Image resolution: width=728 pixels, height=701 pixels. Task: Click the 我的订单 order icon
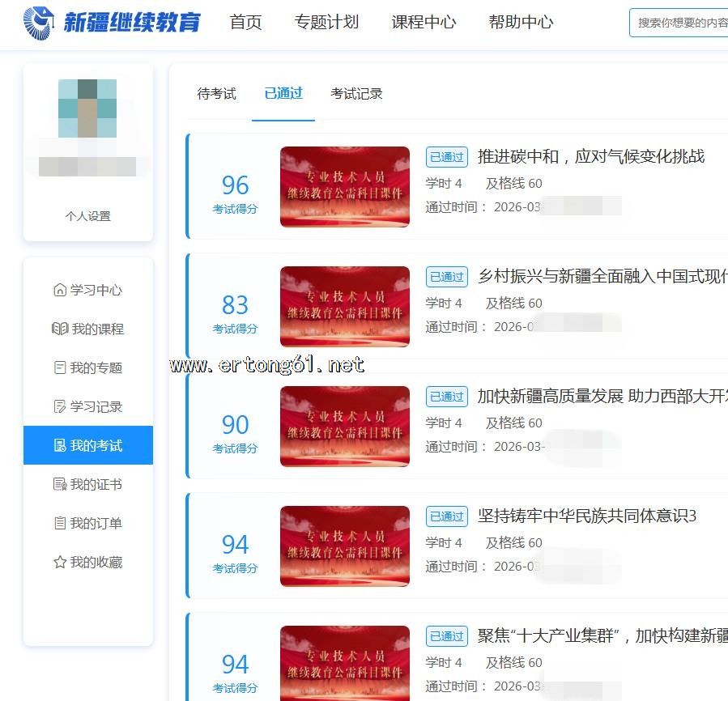(x=59, y=523)
